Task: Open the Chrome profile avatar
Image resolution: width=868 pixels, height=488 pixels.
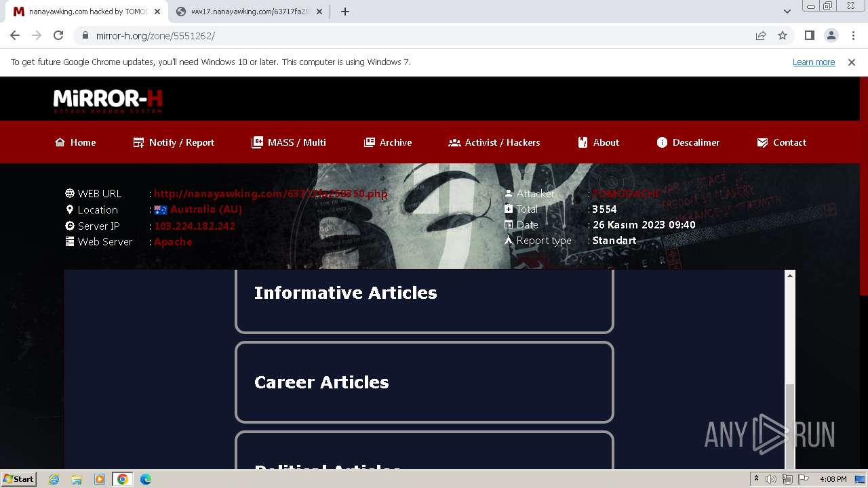Action: tap(831, 35)
